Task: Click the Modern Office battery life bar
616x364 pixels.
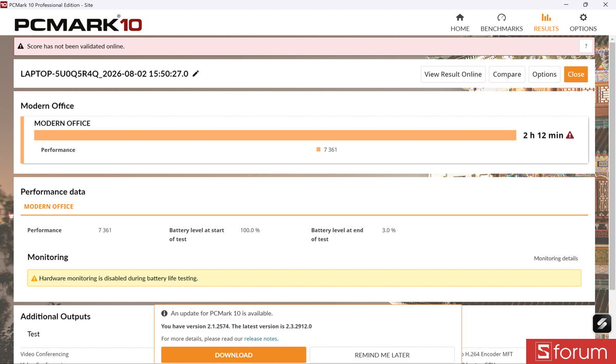Action: 275,135
